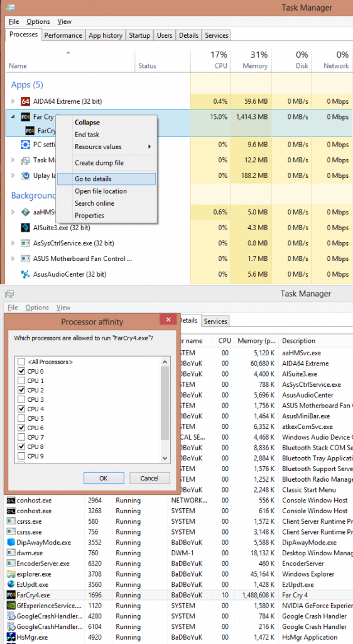Click the DipAwayMode.exe icon in Details
Image resolution: width=353 pixels, height=644 pixels.
[11, 542]
